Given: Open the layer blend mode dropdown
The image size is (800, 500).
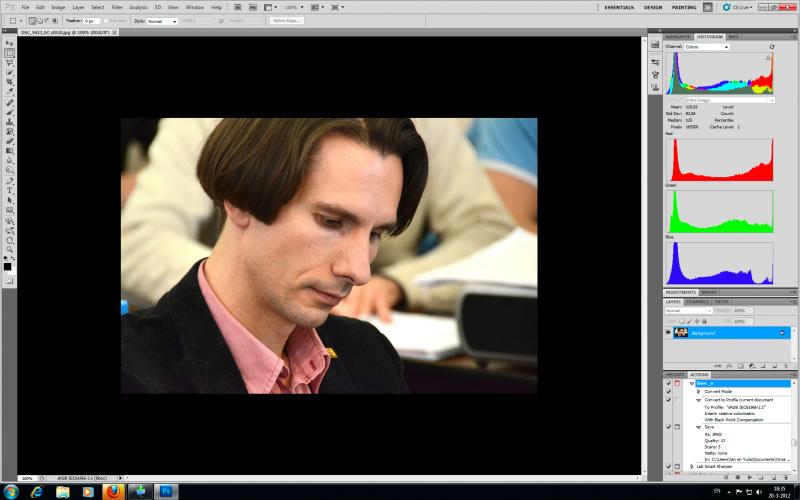Looking at the screenshot, I should tap(688, 310).
